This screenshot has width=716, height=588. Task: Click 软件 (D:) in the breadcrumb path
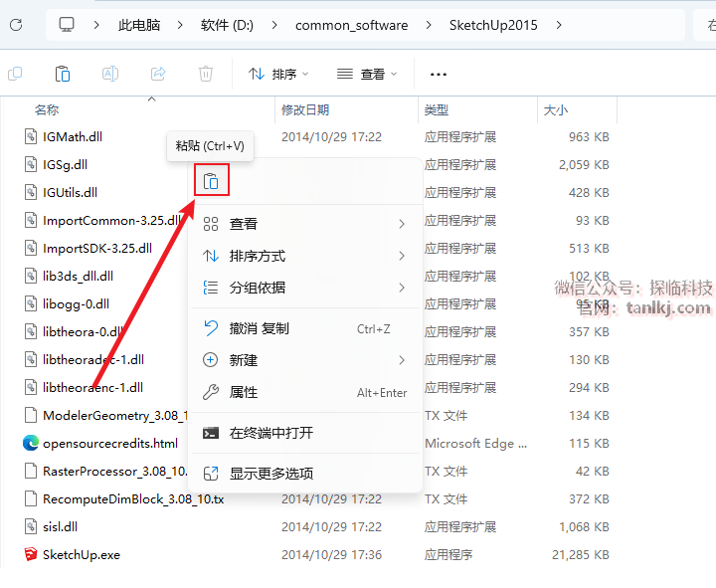click(227, 25)
